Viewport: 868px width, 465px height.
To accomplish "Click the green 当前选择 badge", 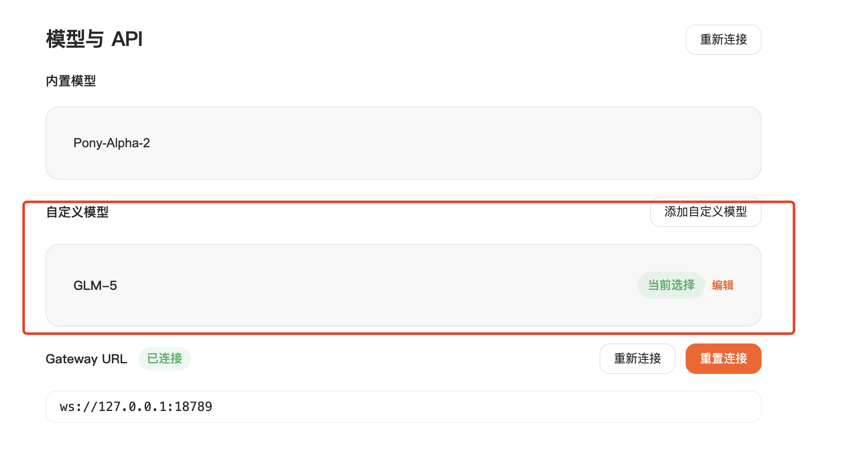I will [671, 285].
